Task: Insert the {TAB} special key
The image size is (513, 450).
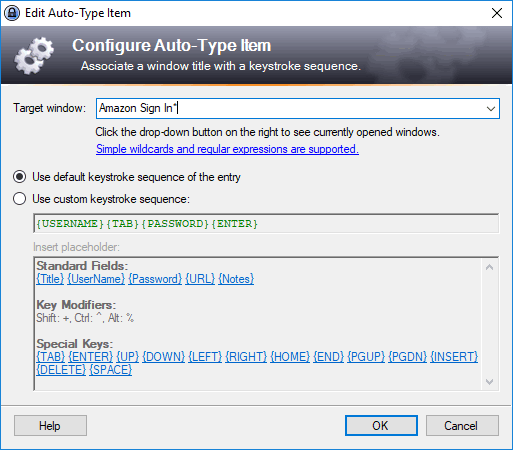Action: [x=50, y=357]
